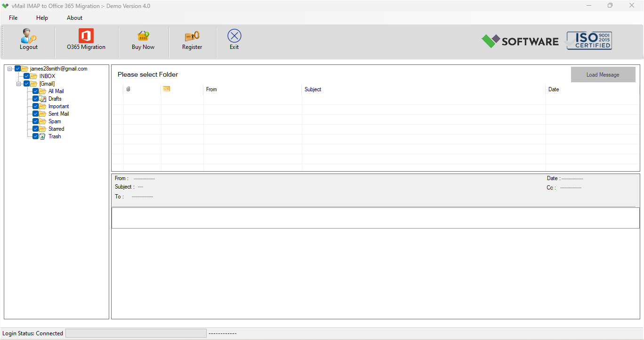Click the james28smith@gmail.com account folder icon
This screenshot has height=340, width=644.
pyautogui.click(x=24, y=69)
